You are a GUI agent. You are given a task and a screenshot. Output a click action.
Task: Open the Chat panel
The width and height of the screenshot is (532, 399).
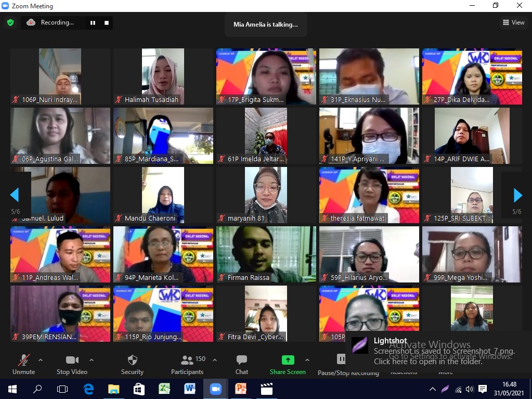coord(242,365)
